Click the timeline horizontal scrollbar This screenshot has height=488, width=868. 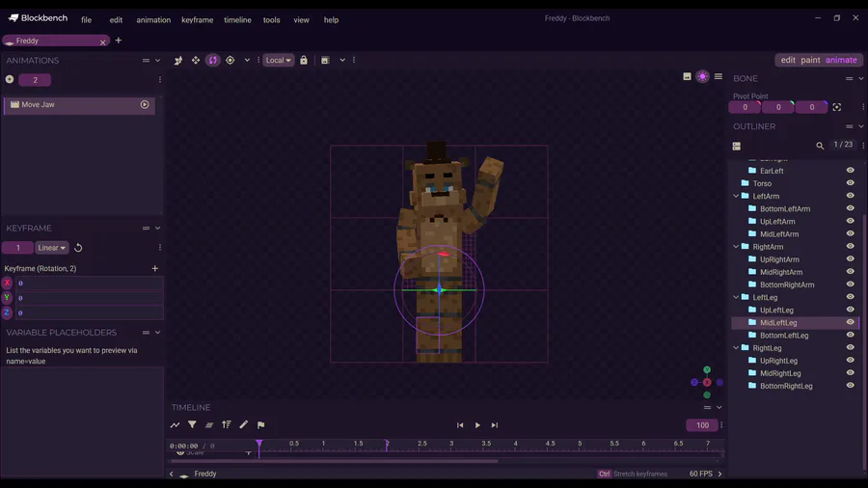(334, 461)
